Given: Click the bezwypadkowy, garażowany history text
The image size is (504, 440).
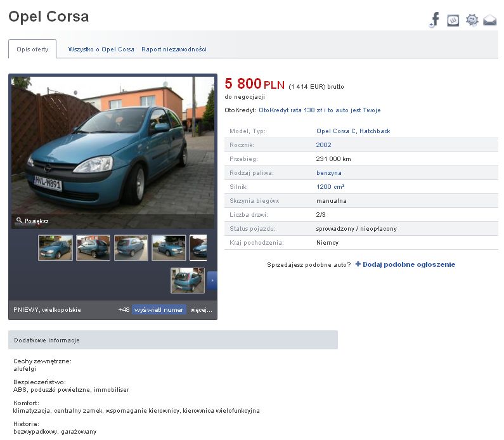Looking at the screenshot, I should (55, 431).
